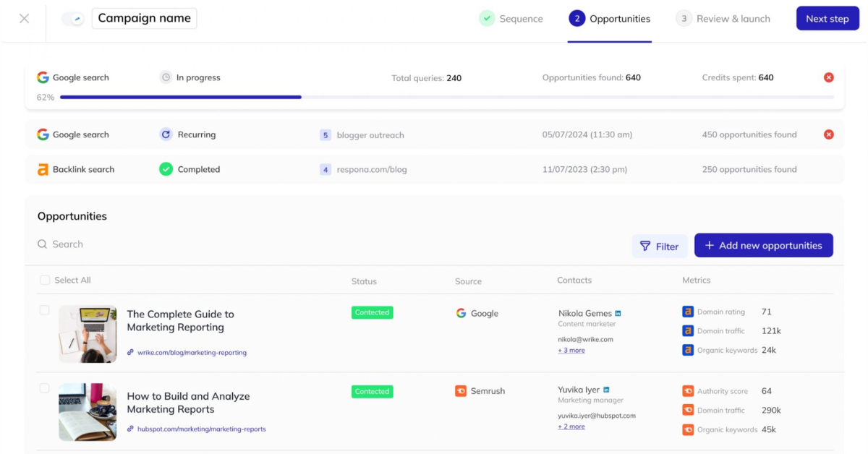Edit the Campaign name field
868x454 pixels.
[x=144, y=18]
